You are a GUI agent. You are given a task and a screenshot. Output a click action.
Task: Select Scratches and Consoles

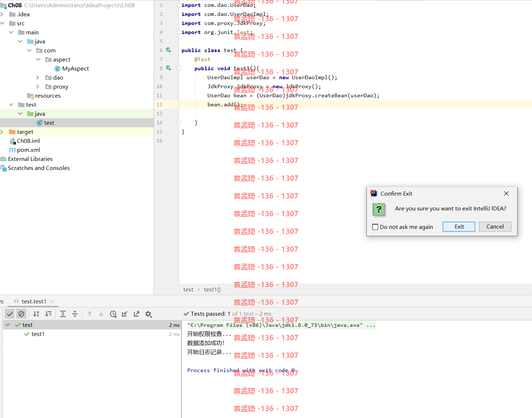pyautogui.click(x=39, y=168)
